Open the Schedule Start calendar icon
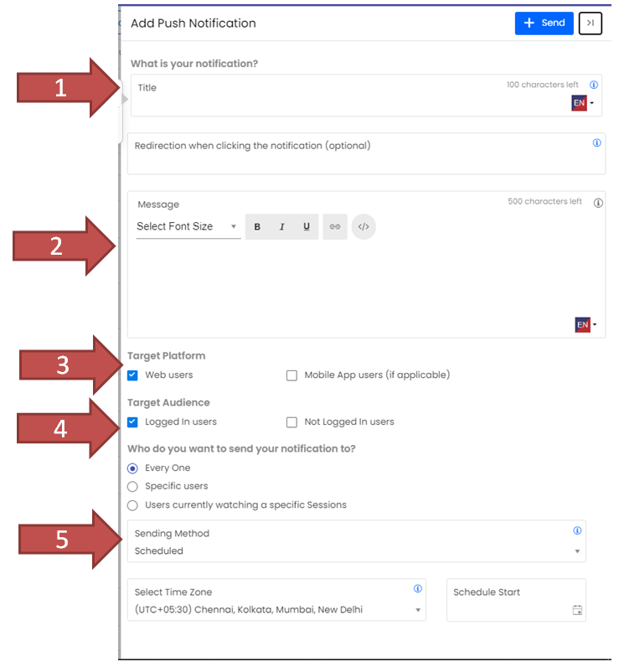 (x=577, y=610)
